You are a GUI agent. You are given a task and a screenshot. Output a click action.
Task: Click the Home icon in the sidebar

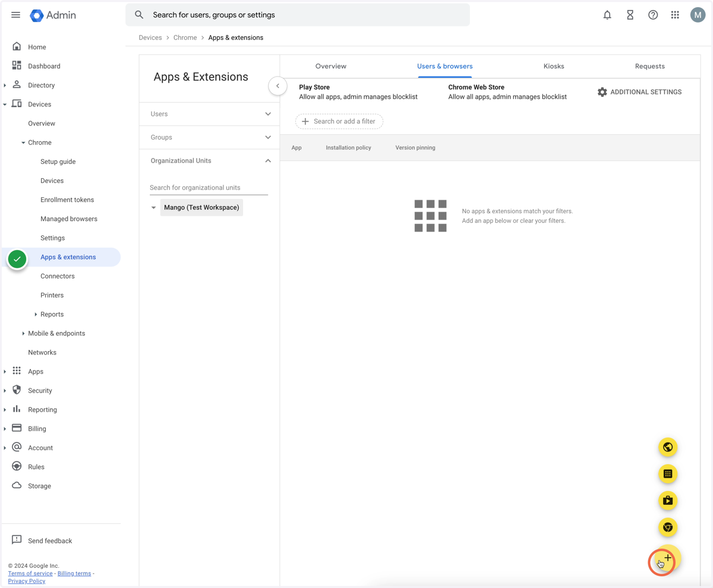coord(17,46)
